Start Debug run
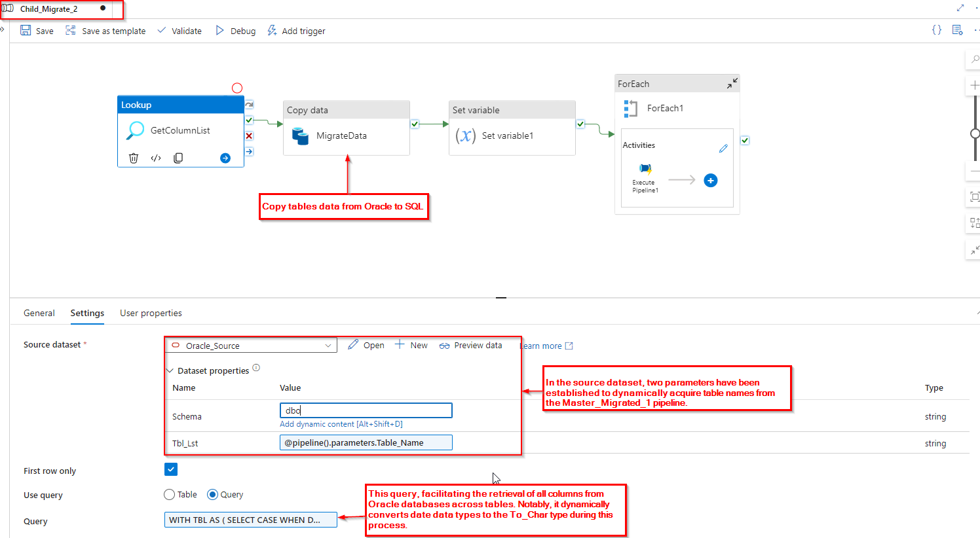This screenshot has width=980, height=538. pos(235,31)
